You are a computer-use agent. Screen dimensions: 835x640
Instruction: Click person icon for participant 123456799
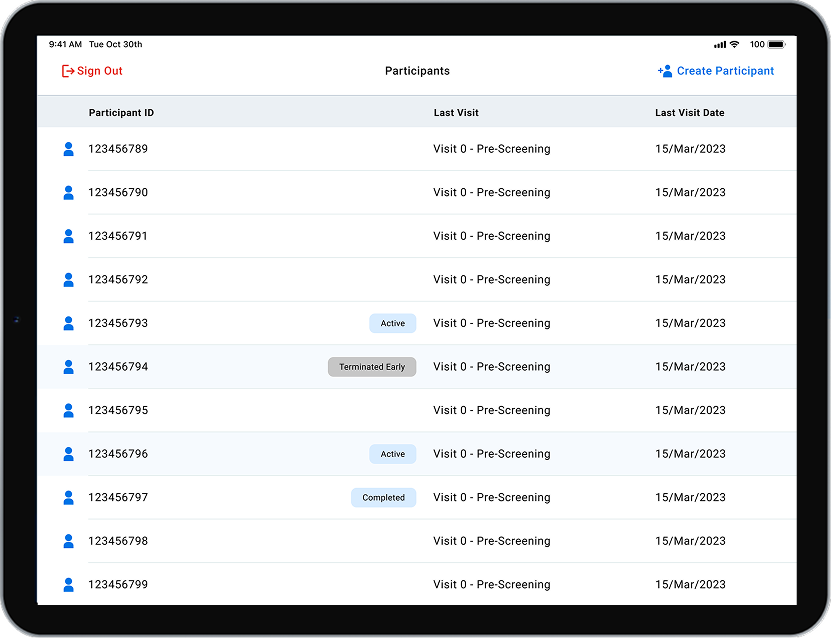[x=69, y=586]
